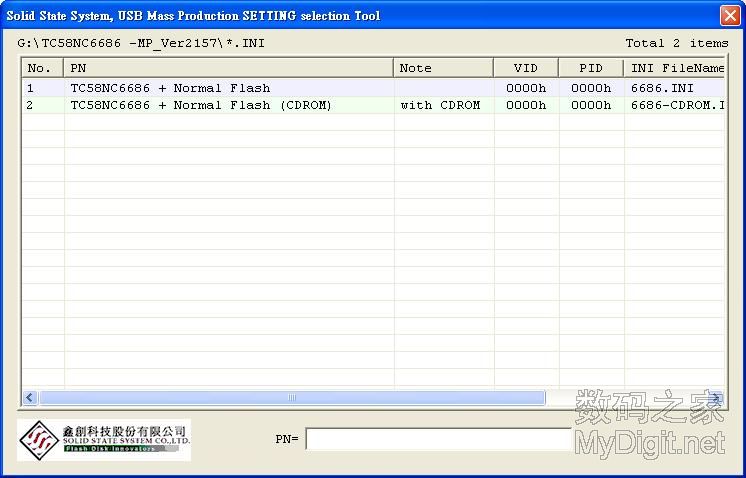
Task: Click the 'Total 2 items' label
Action: click(677, 43)
